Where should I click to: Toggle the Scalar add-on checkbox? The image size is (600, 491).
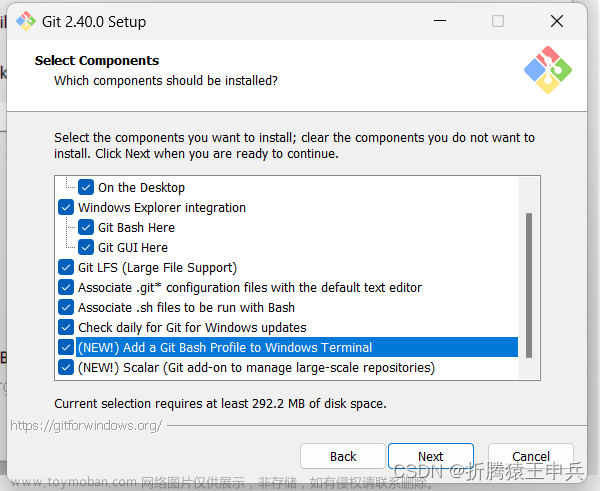(66, 367)
